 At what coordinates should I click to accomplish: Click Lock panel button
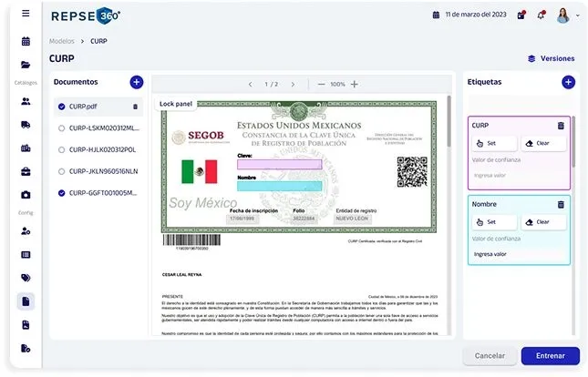click(x=176, y=104)
